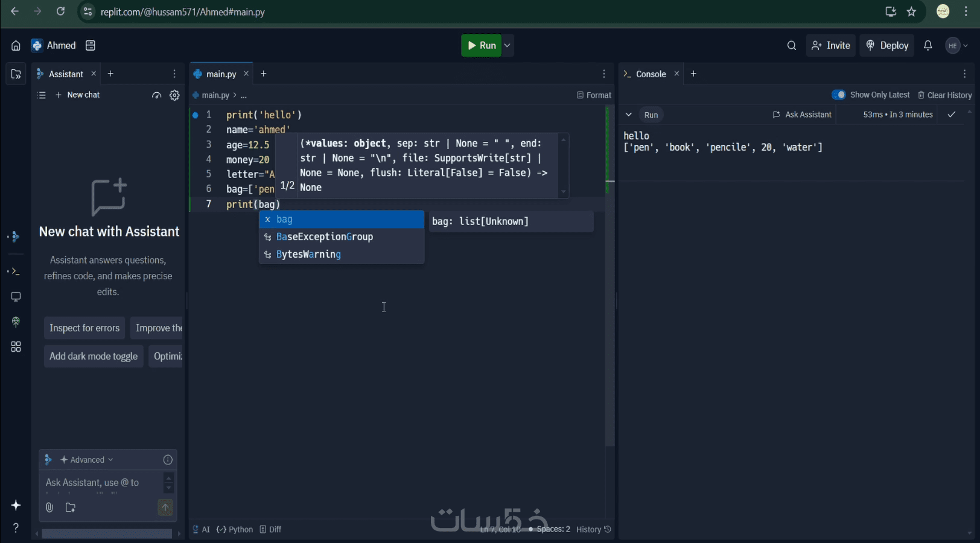
Task: Open the tools grid icon in sidebar
Action: [x=16, y=347]
